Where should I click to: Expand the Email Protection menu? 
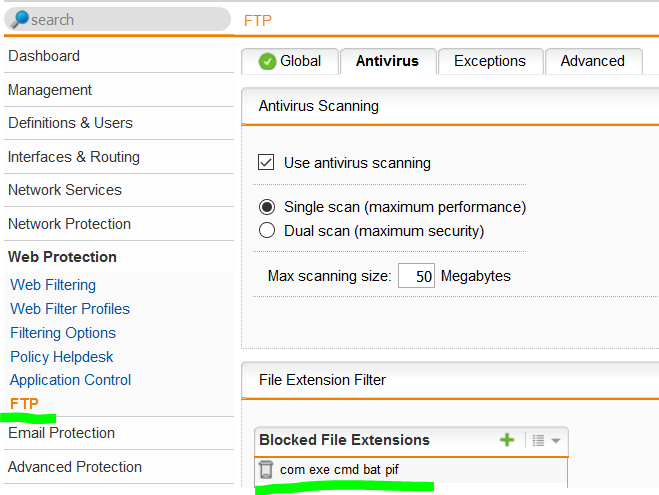click(x=61, y=433)
